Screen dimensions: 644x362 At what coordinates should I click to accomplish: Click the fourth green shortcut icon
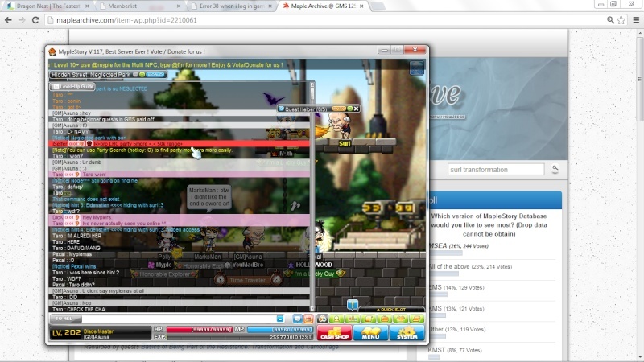point(369,319)
